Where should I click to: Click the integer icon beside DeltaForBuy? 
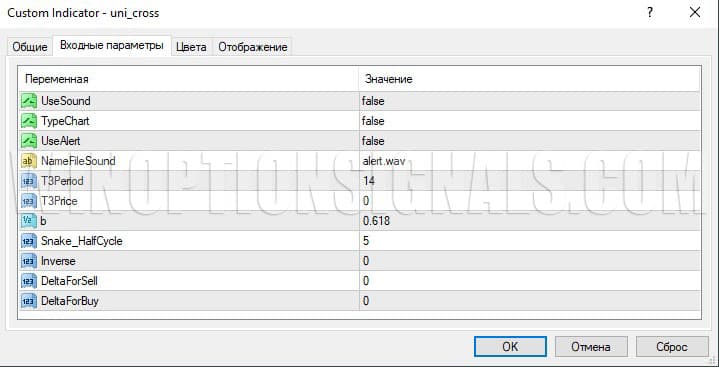tap(29, 301)
